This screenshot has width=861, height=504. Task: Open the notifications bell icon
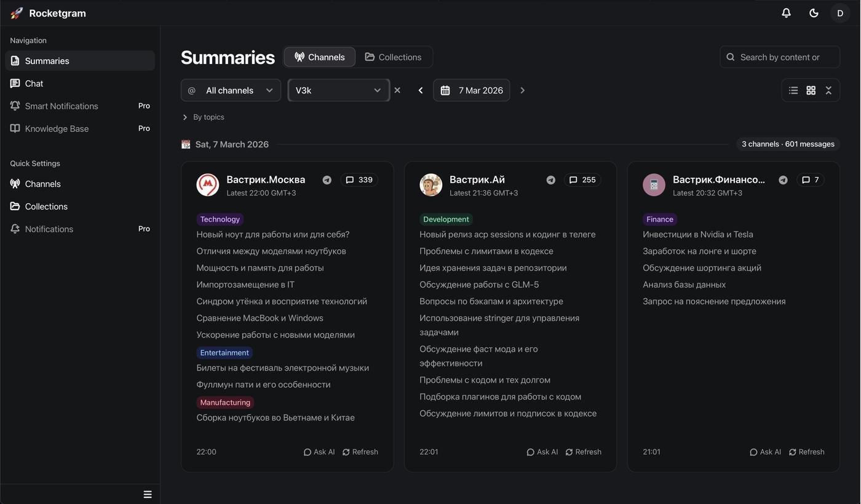click(786, 13)
